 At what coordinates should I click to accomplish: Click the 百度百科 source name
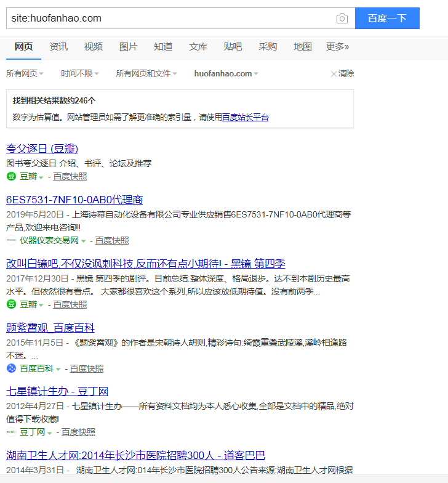point(37,368)
